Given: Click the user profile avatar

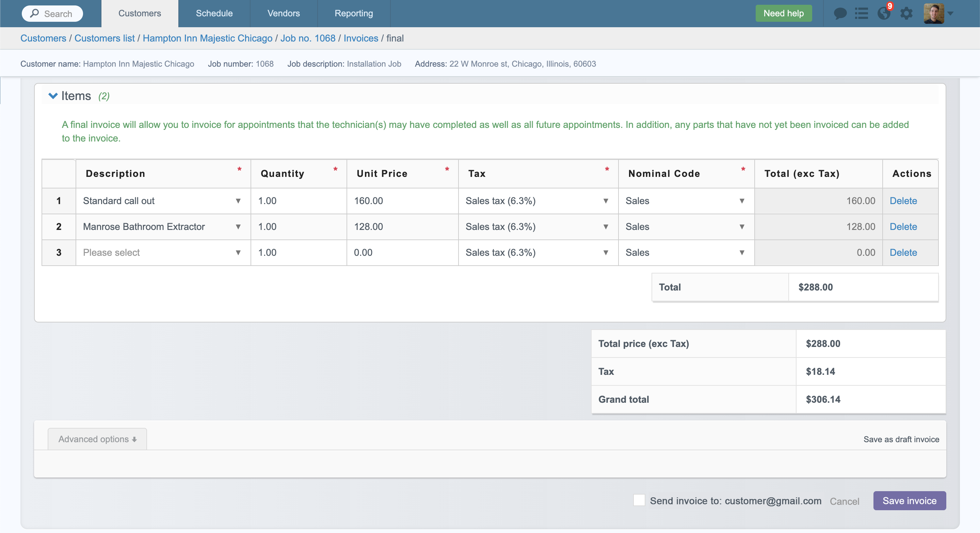Looking at the screenshot, I should (933, 14).
